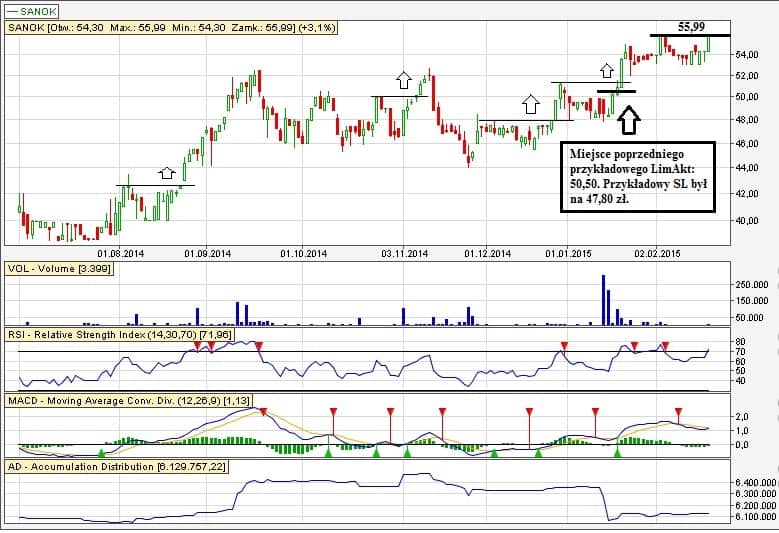Select the 55,99 price label at top-right
The width and height of the screenshot is (779, 533).
pos(691,26)
